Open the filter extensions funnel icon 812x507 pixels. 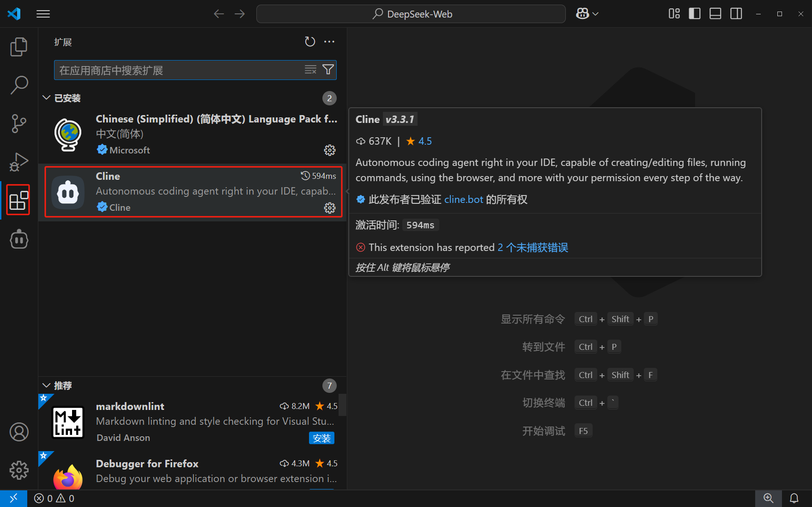(328, 70)
